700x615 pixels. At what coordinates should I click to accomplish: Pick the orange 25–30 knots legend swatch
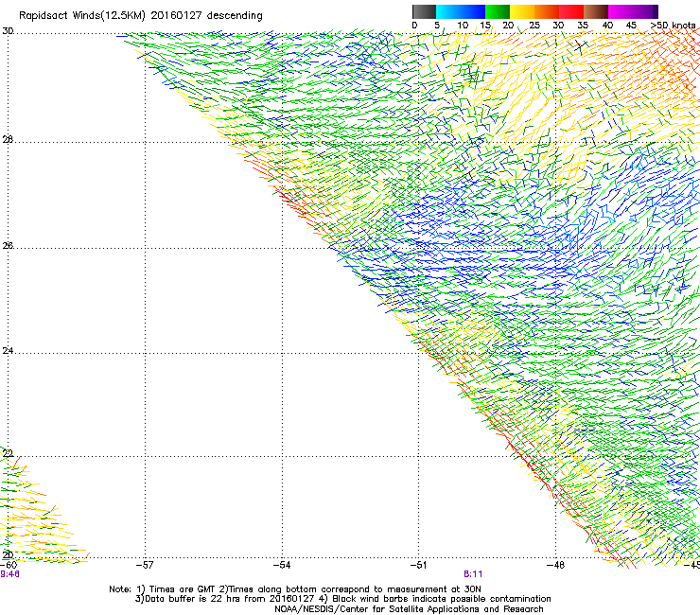(x=547, y=11)
